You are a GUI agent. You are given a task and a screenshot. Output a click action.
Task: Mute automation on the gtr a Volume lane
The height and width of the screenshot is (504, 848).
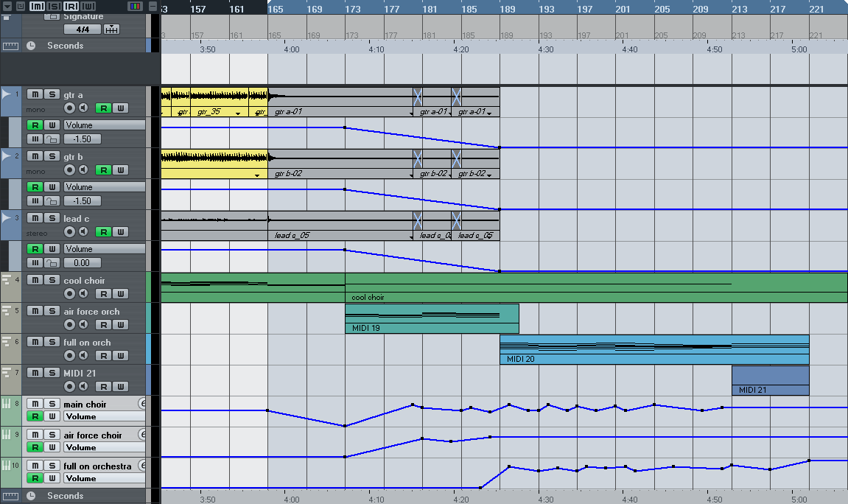[x=35, y=139]
